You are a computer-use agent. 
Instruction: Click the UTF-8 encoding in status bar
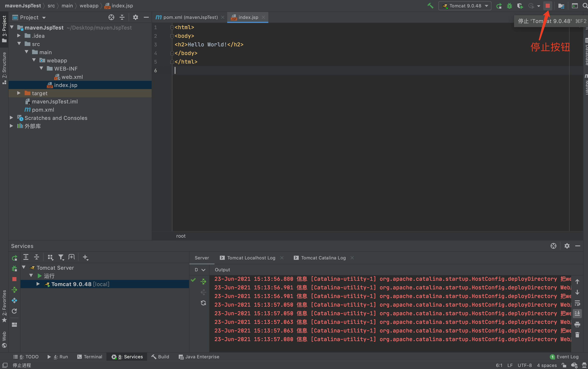click(525, 365)
